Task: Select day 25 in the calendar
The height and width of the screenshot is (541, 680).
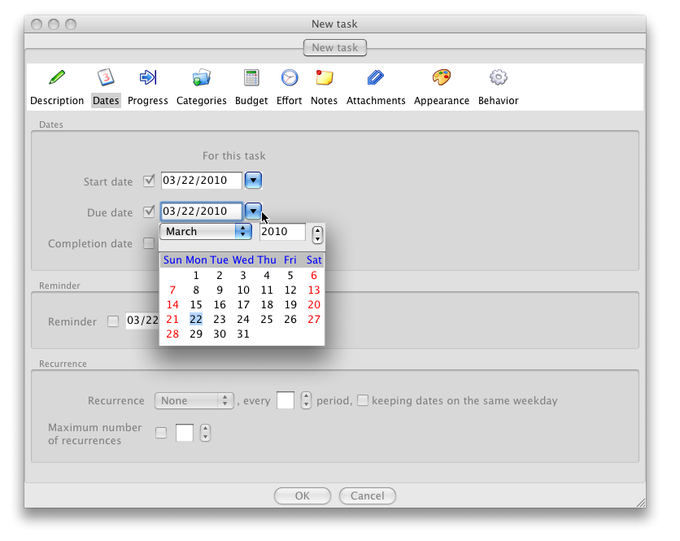Action: [x=267, y=319]
